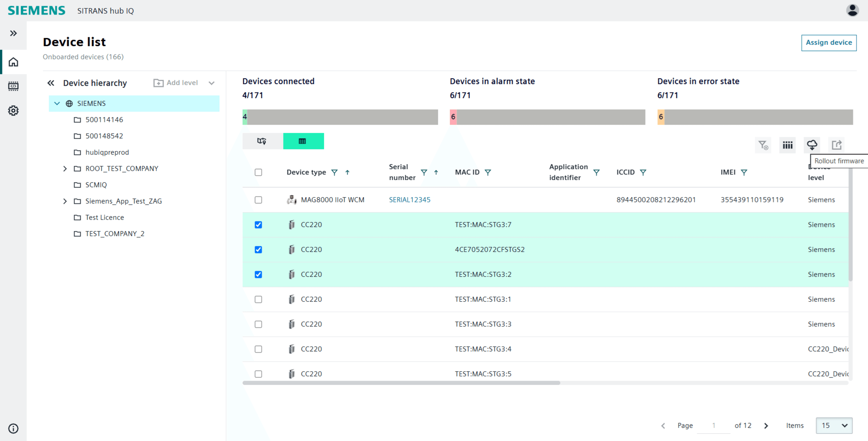Click the Rollout firmware cloud icon
The height and width of the screenshot is (441, 868).
(812, 145)
